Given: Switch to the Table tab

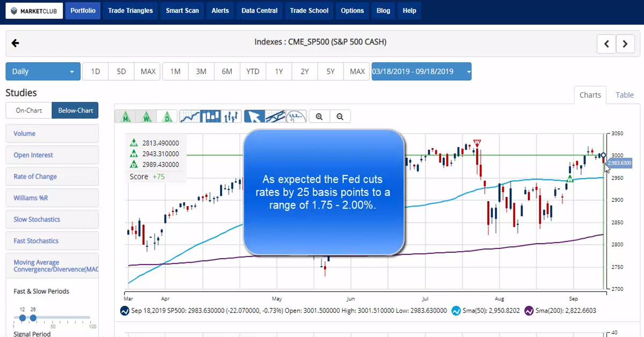Looking at the screenshot, I should point(624,95).
